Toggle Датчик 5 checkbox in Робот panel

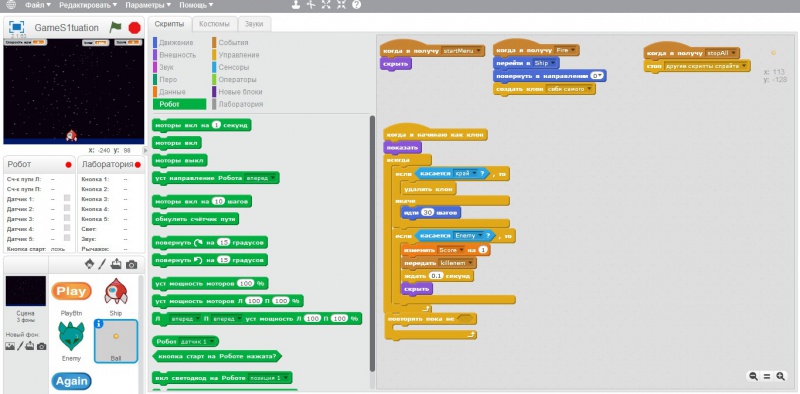67,238
